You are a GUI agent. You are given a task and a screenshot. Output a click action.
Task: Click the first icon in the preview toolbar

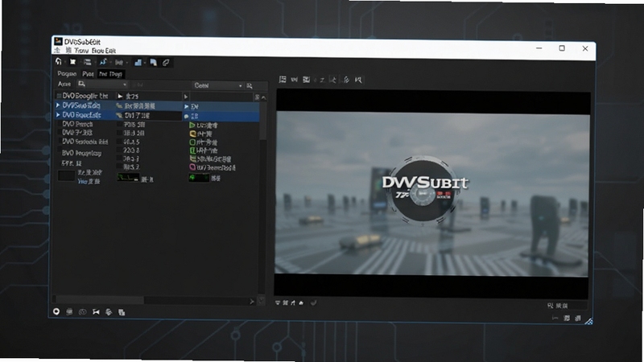click(283, 79)
